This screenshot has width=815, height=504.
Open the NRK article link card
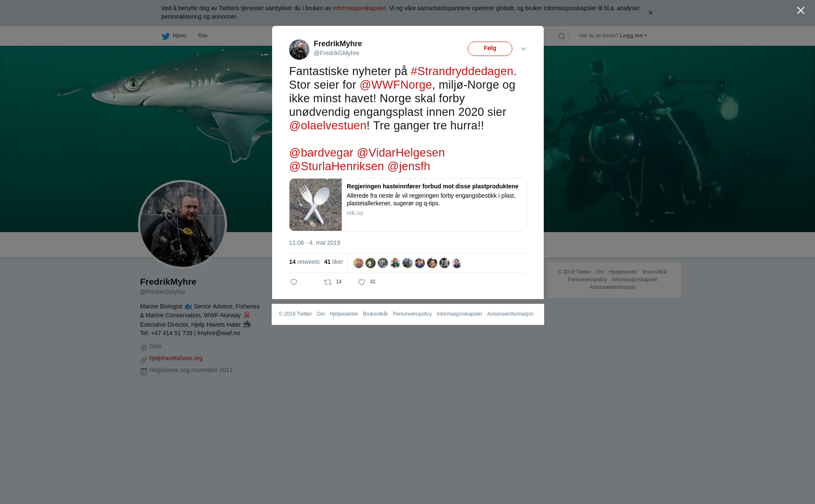point(408,204)
